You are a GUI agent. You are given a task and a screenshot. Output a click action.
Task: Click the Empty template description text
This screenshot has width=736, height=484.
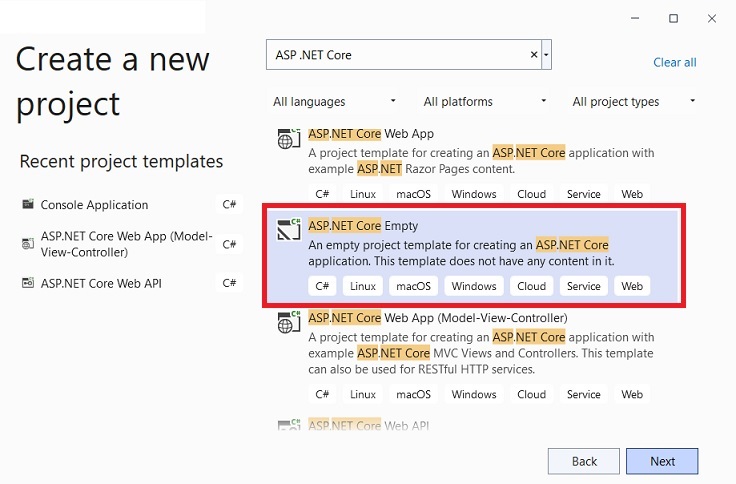click(461, 253)
